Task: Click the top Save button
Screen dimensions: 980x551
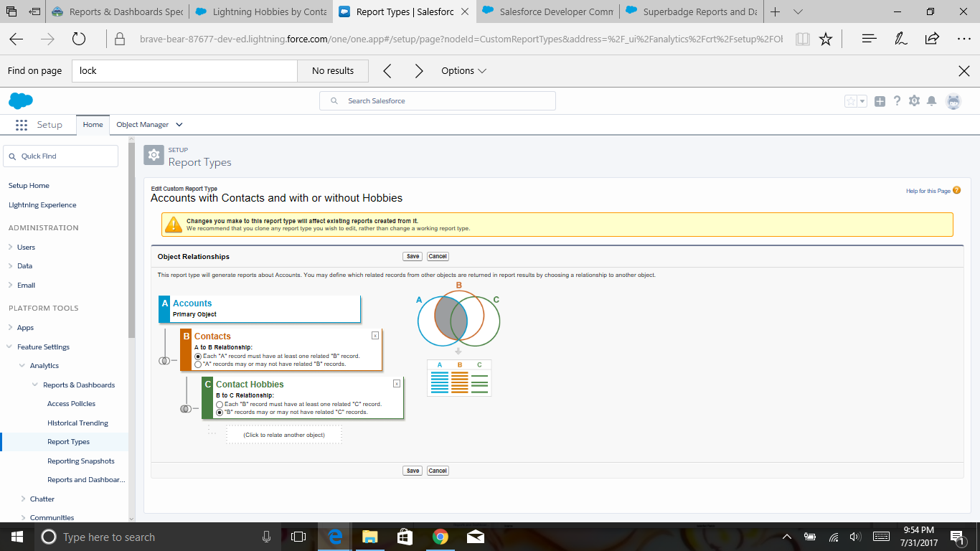Action: 413,256
